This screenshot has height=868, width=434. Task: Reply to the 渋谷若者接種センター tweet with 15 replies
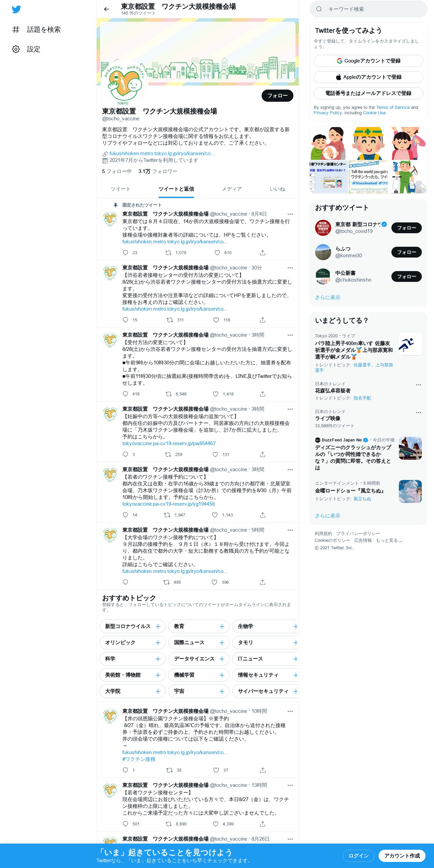click(125, 320)
